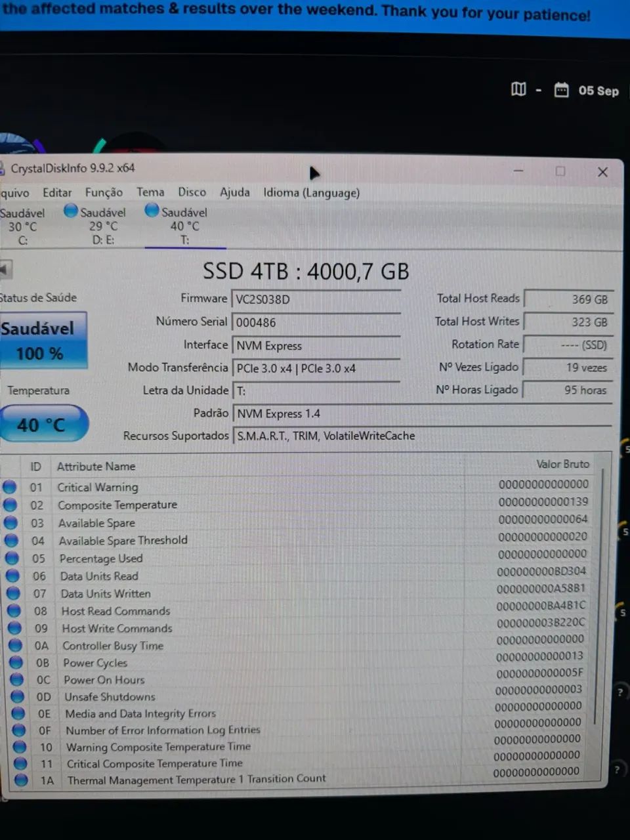Click raw value 0000000000005F
The height and width of the screenshot is (840, 630).
[x=539, y=673]
